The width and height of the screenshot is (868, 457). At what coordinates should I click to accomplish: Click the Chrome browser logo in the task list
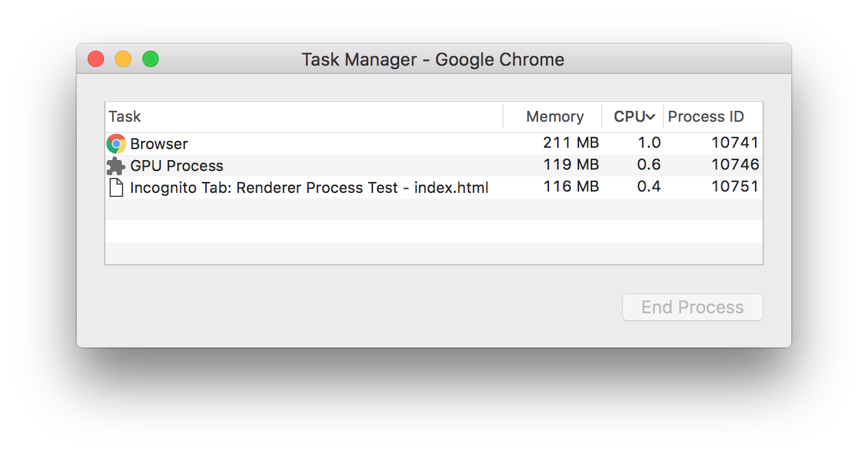(114, 143)
